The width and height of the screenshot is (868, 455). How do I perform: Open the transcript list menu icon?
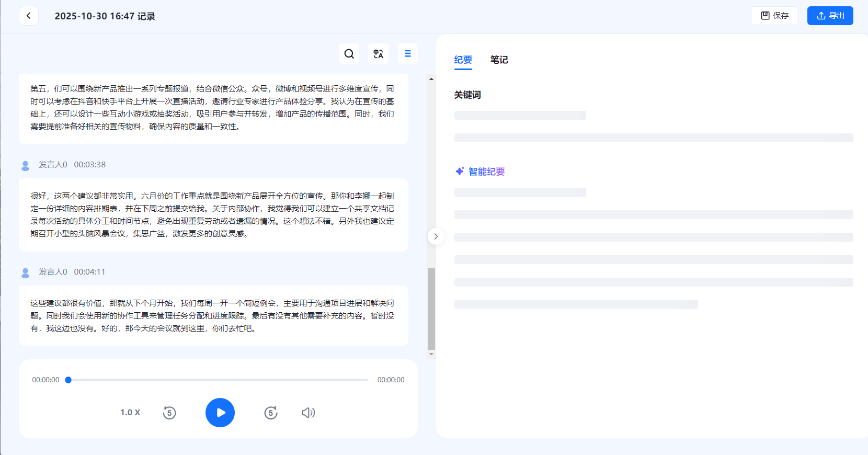(x=408, y=53)
